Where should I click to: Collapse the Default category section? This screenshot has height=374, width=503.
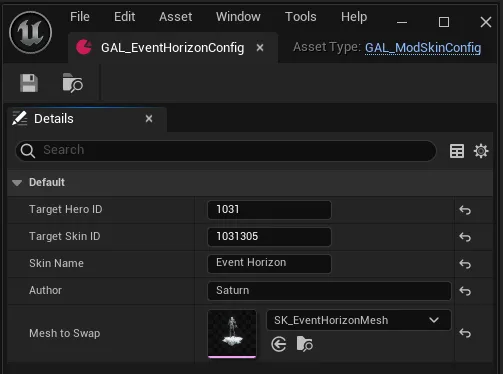click(17, 183)
